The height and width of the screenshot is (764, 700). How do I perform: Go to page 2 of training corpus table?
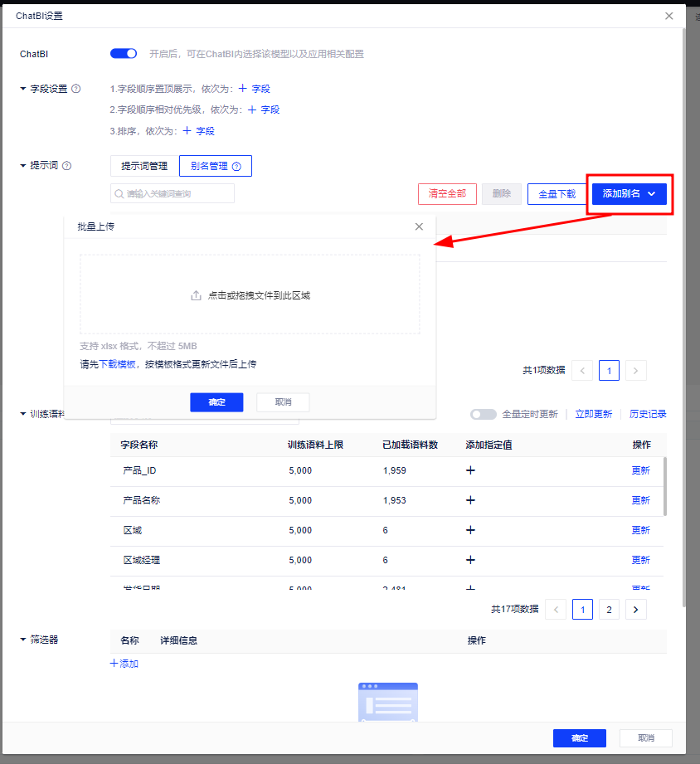[609, 610]
